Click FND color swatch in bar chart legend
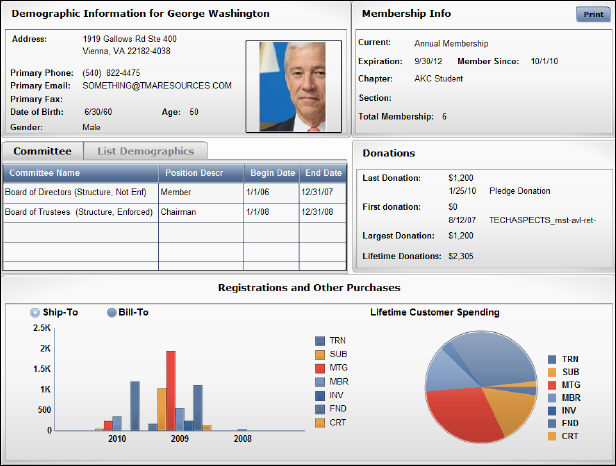Viewport: 616px width, 466px height. 320,409
